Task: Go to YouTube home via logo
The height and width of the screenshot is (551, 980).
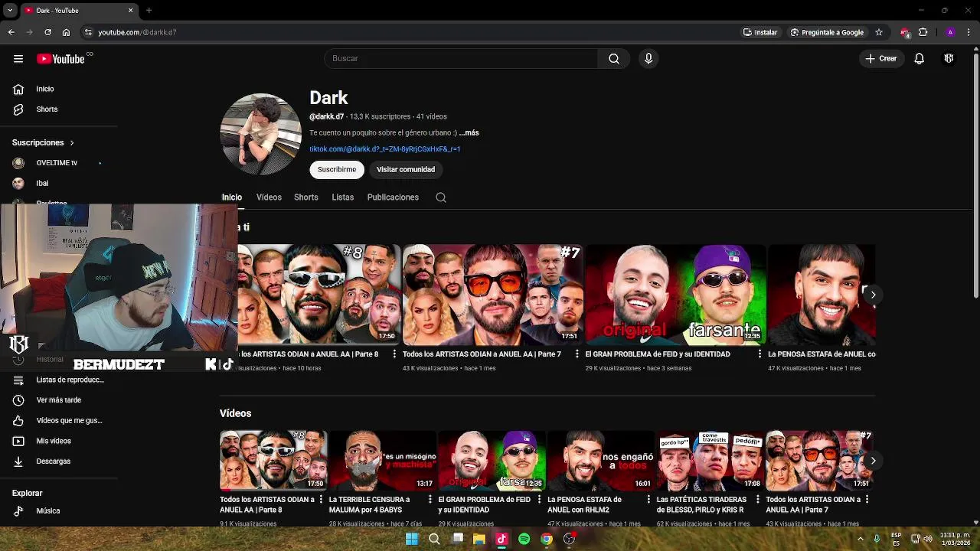Action: click(x=60, y=59)
